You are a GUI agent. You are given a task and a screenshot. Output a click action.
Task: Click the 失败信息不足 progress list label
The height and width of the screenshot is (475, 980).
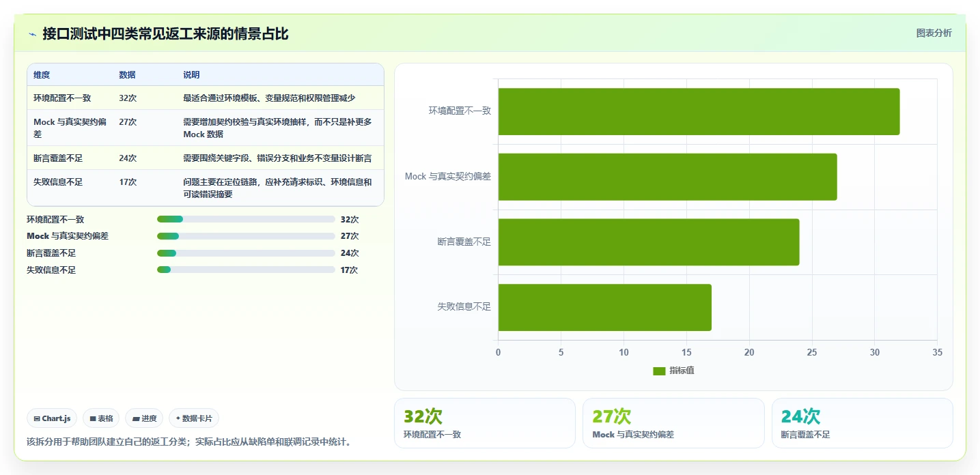click(51, 270)
